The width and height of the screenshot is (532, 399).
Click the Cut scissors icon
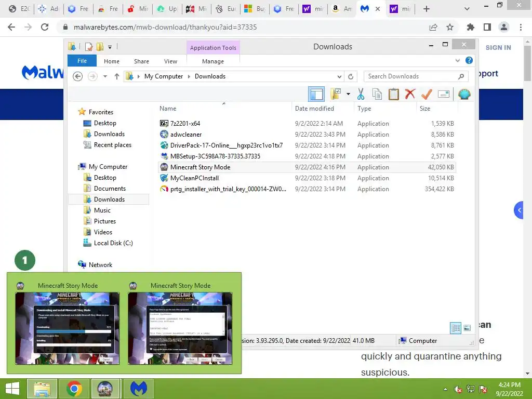click(x=361, y=94)
